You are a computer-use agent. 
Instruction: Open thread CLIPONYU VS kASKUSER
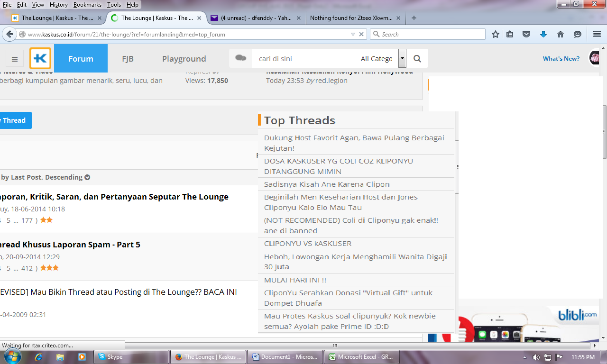click(308, 244)
